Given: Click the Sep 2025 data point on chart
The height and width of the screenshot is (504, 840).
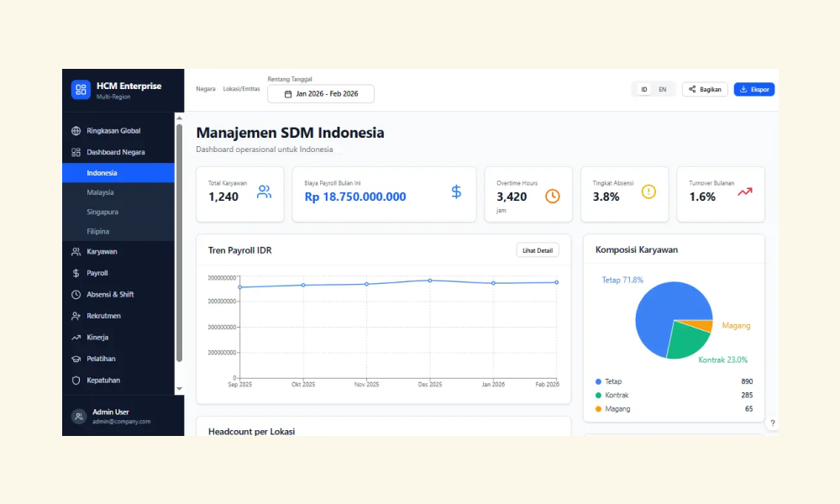Looking at the screenshot, I should point(240,287).
